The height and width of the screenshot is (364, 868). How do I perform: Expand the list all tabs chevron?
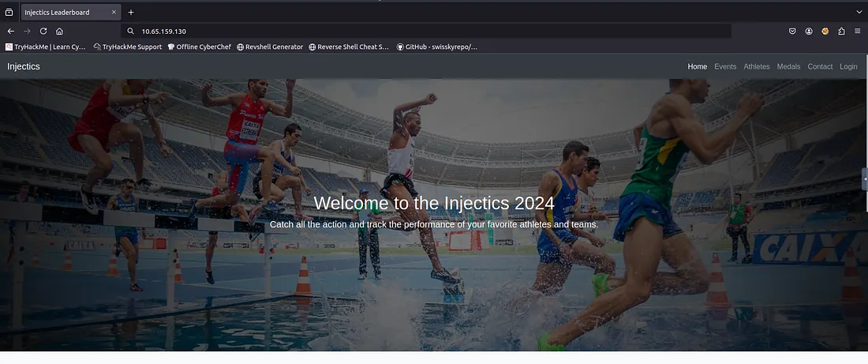(859, 12)
